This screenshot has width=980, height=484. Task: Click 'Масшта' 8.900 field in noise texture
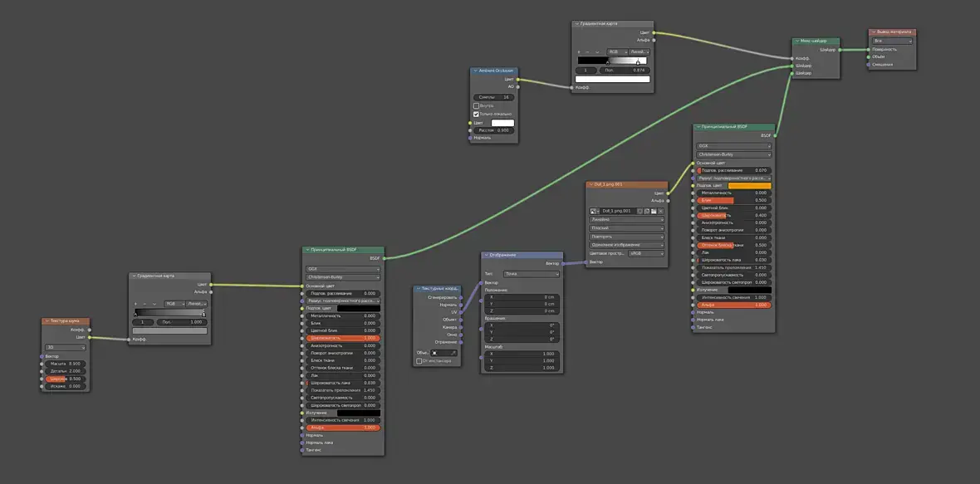(x=66, y=364)
